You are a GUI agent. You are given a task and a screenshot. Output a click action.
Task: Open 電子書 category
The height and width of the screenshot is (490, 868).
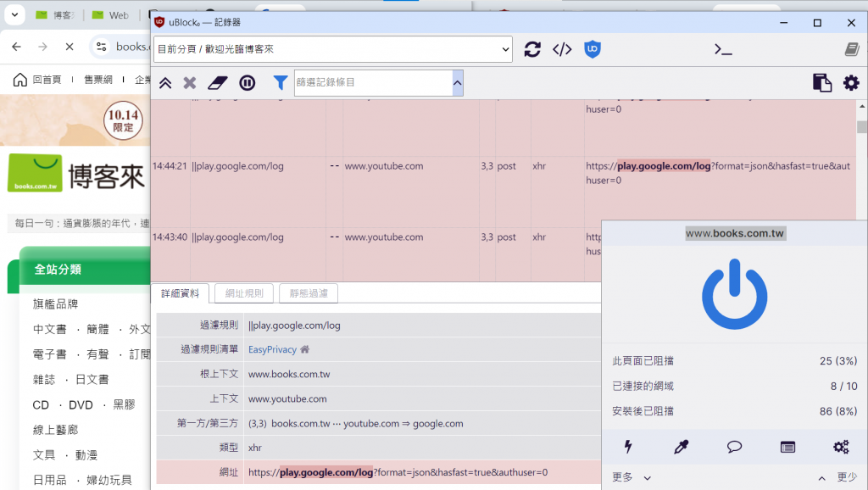[x=49, y=354]
